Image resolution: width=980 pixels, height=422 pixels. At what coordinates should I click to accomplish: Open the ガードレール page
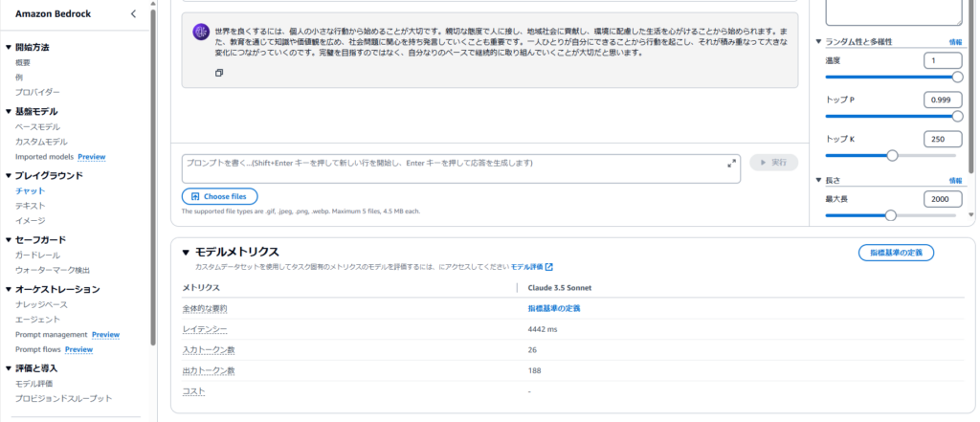pyautogui.click(x=37, y=255)
